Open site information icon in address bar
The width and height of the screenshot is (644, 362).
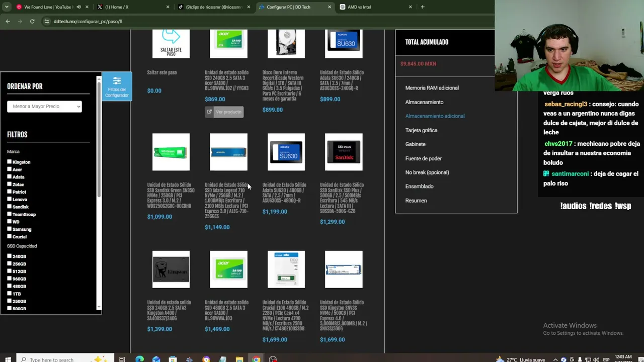click(x=47, y=21)
